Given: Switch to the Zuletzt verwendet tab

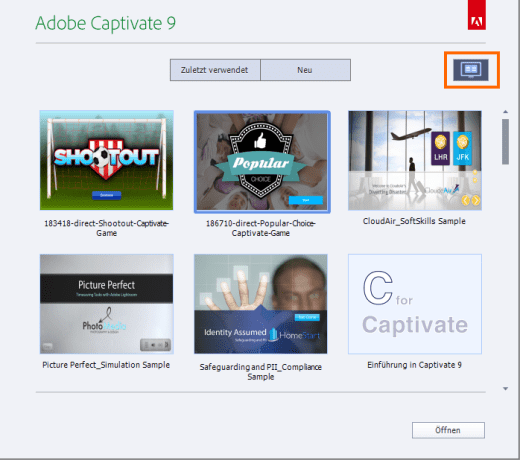Looking at the screenshot, I should tap(215, 70).
